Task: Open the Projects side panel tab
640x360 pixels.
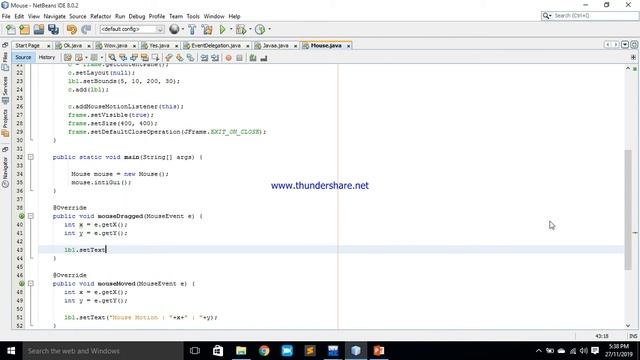Action: tap(5, 122)
